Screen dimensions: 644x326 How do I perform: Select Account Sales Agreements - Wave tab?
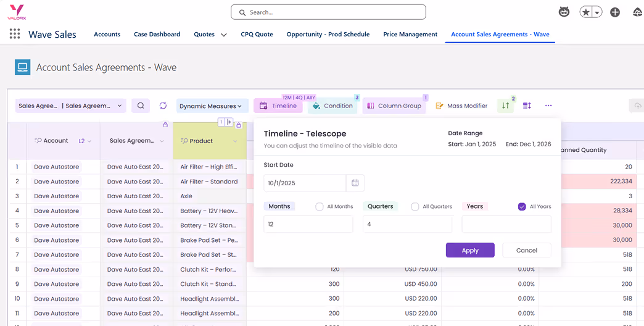point(500,35)
